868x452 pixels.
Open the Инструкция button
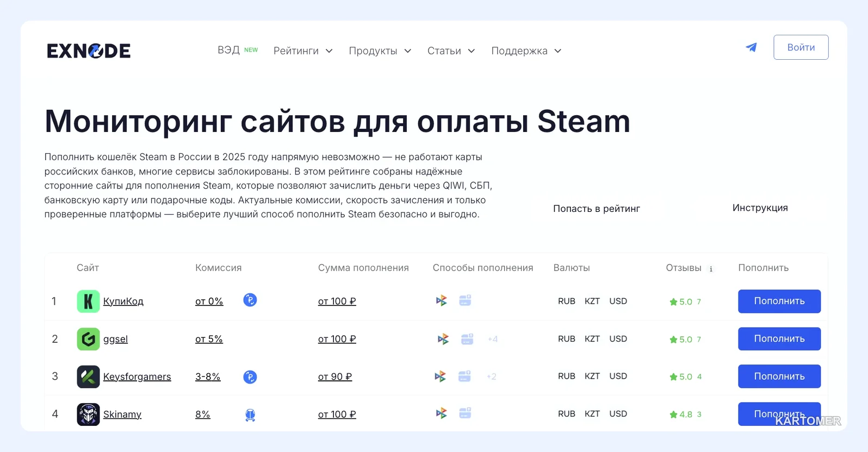coord(760,208)
